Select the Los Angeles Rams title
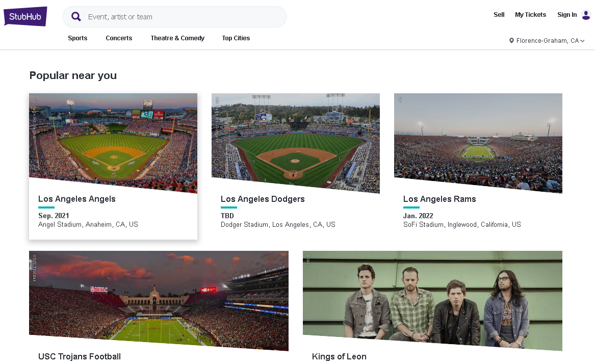 [439, 199]
